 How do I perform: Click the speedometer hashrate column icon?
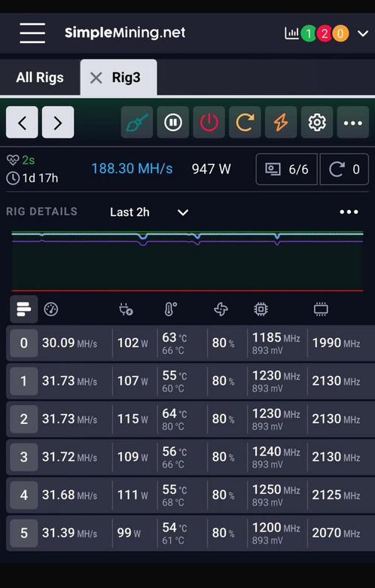51,309
